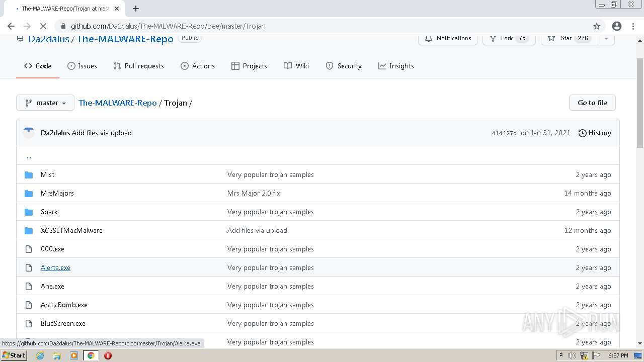The width and height of the screenshot is (644, 362).
Task: View commit History
Action: tap(595, 133)
